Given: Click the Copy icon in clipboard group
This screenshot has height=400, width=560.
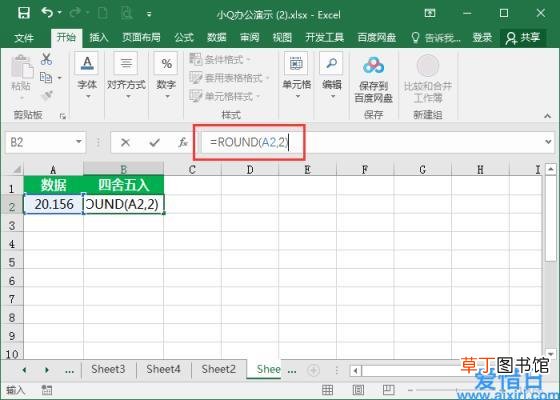Looking at the screenshot, I should [46, 77].
